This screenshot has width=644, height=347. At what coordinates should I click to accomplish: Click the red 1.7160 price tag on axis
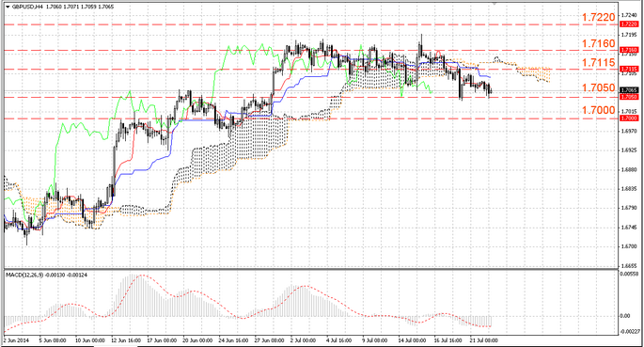click(x=629, y=50)
